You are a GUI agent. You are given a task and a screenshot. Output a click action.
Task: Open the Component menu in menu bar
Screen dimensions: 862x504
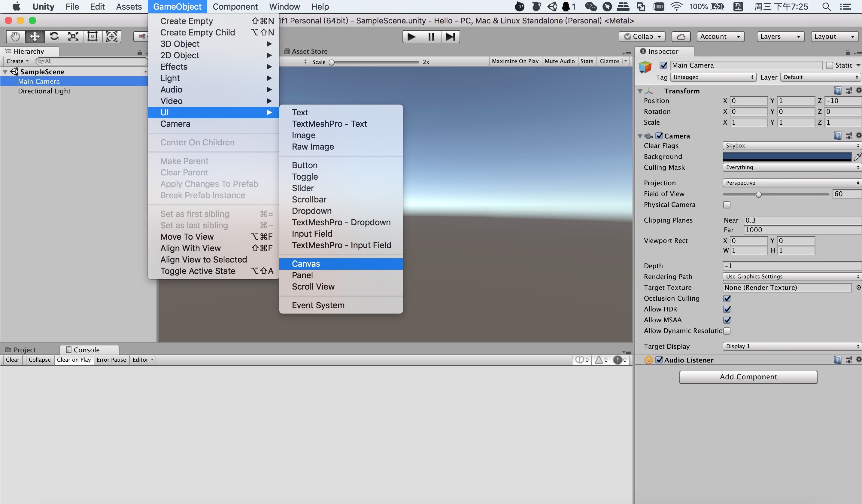(235, 7)
